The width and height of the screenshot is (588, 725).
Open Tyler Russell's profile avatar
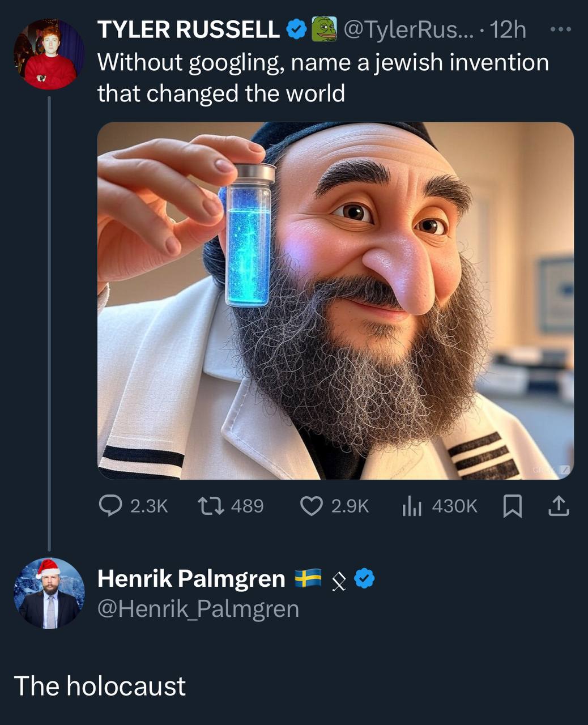click(x=49, y=55)
